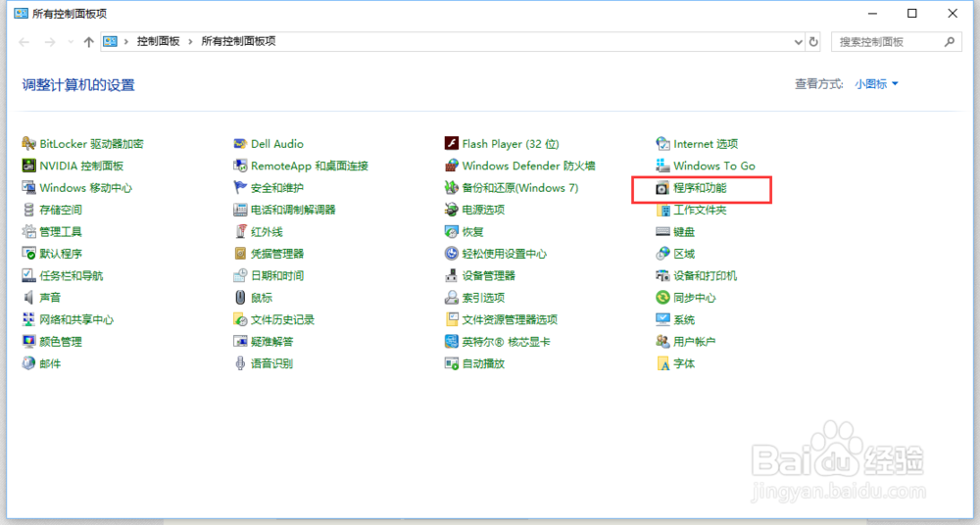Click the 默认程序 icon

pyautogui.click(x=28, y=254)
